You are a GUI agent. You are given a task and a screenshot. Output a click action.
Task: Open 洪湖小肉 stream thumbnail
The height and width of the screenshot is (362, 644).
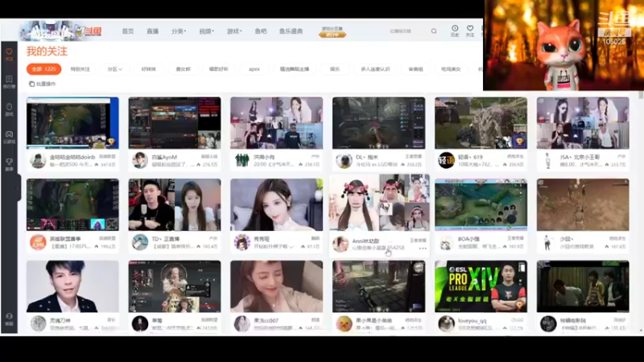click(276, 123)
